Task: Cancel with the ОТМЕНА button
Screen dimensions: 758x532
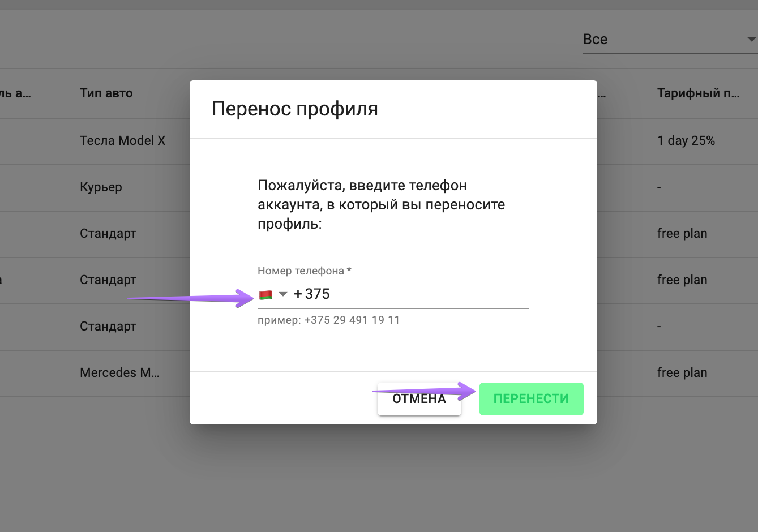Action: (419, 399)
